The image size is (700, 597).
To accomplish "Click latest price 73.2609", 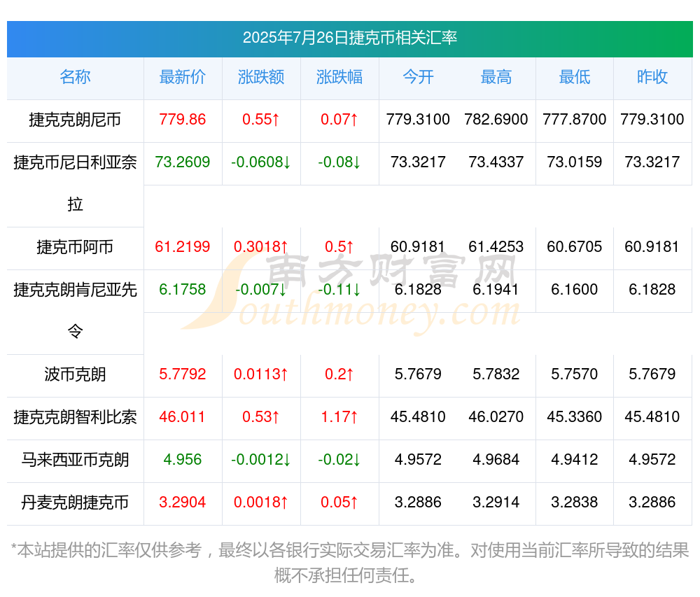I will [183, 162].
